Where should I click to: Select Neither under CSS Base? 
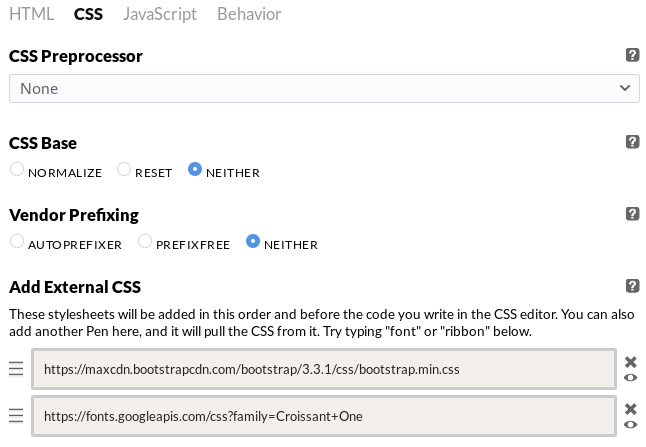195,170
